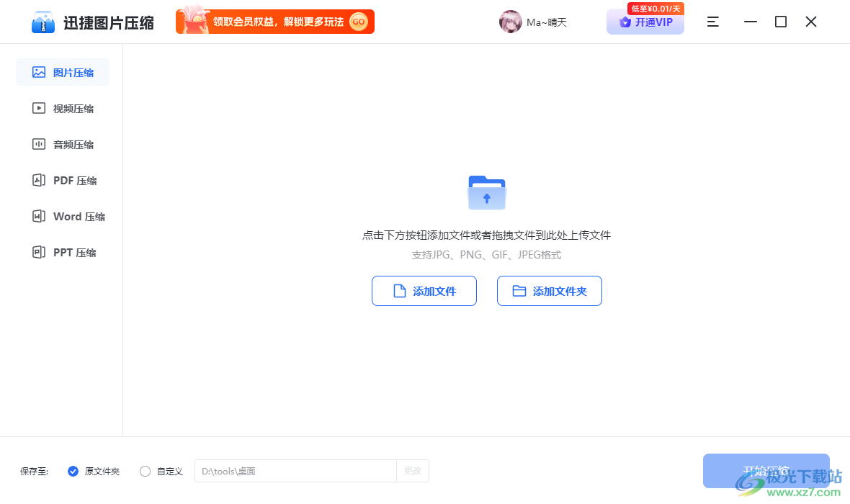Click the 视频压缩 video compression icon
This screenshot has width=850, height=504.
[x=39, y=108]
